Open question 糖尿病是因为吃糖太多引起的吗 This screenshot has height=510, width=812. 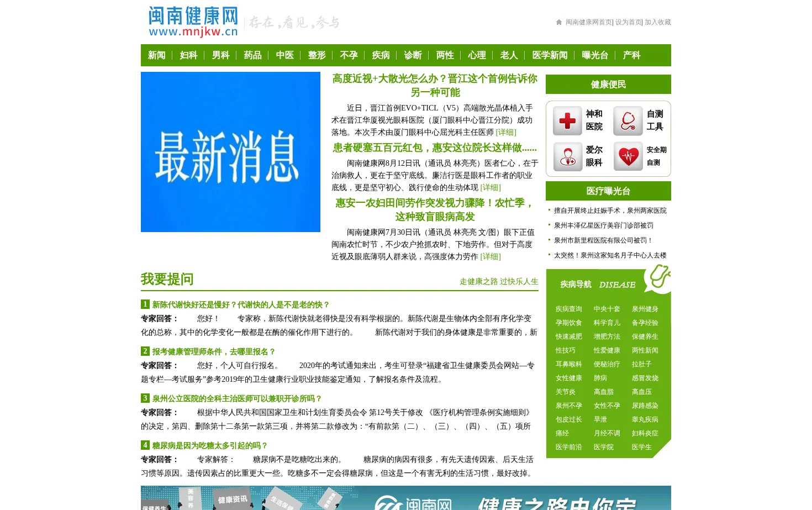(210, 446)
